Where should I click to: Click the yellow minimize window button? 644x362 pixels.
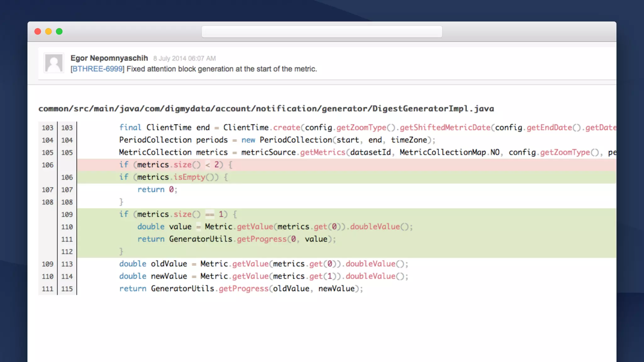tap(48, 31)
